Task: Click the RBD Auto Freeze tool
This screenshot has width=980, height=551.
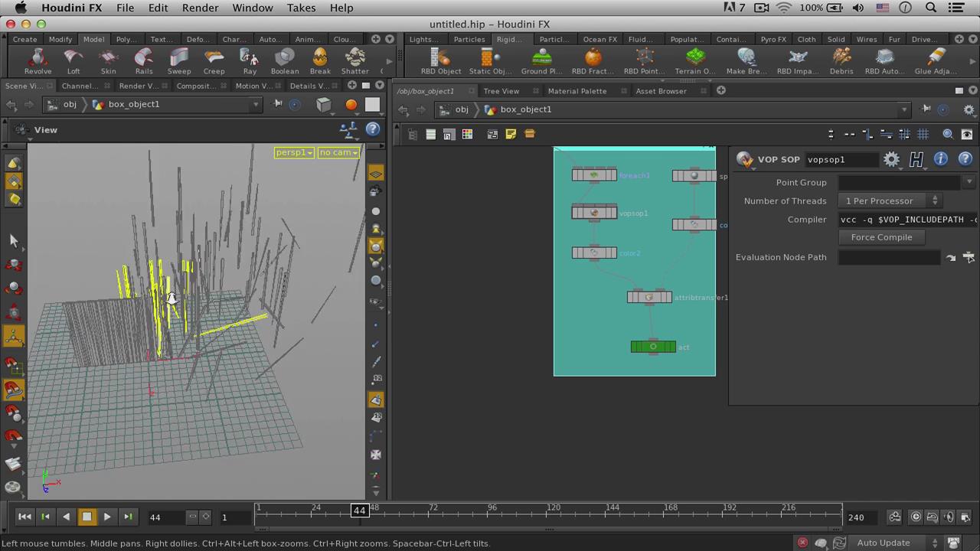Action: point(885,61)
